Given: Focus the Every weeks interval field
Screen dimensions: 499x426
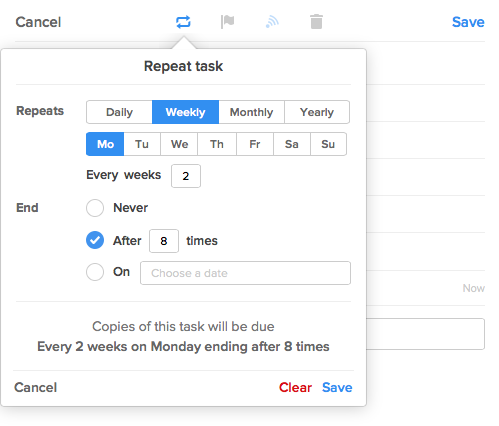Looking at the screenshot, I should click(x=186, y=176).
